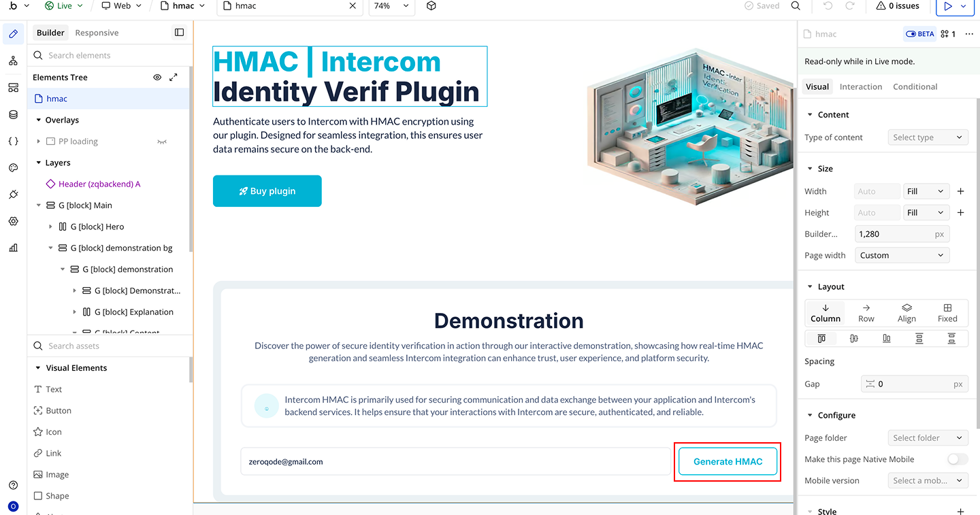The image size is (980, 515).
Task: Open the Settings gear icon
Action: pyautogui.click(x=13, y=221)
